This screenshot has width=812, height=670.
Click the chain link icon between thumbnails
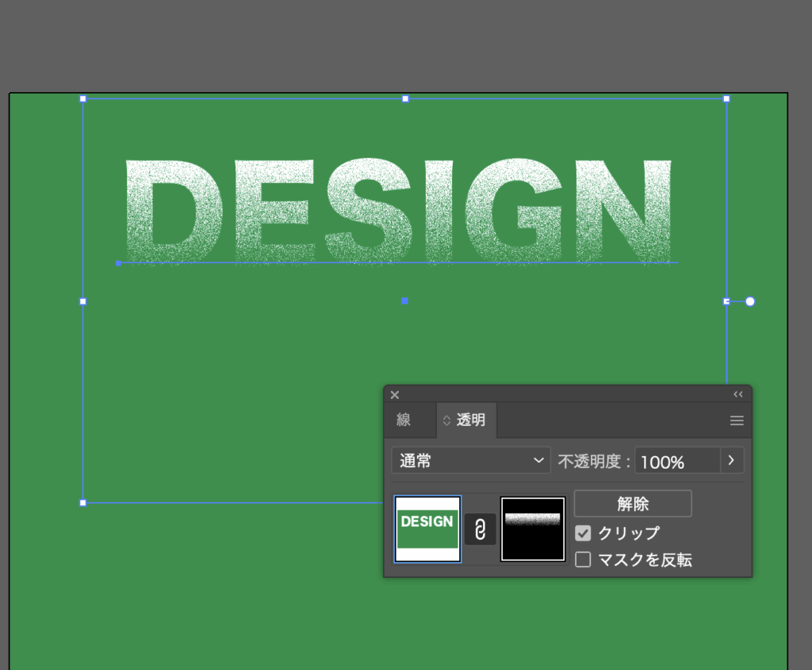(480, 530)
